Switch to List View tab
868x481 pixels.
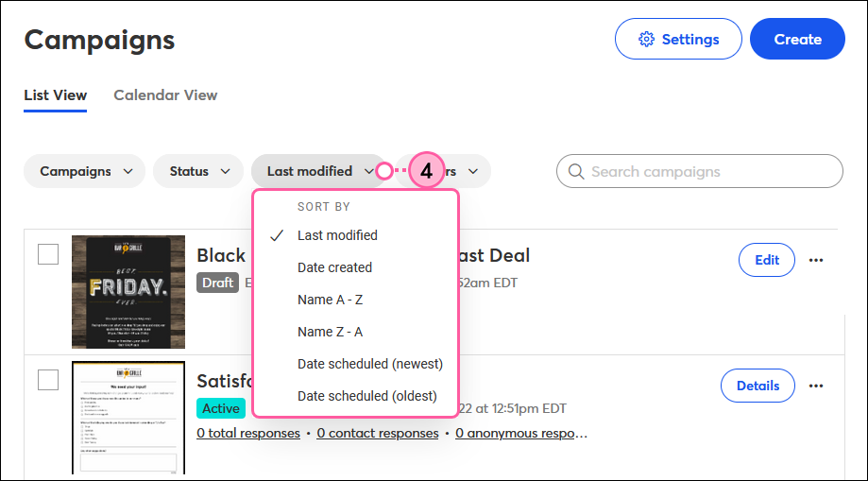[56, 95]
